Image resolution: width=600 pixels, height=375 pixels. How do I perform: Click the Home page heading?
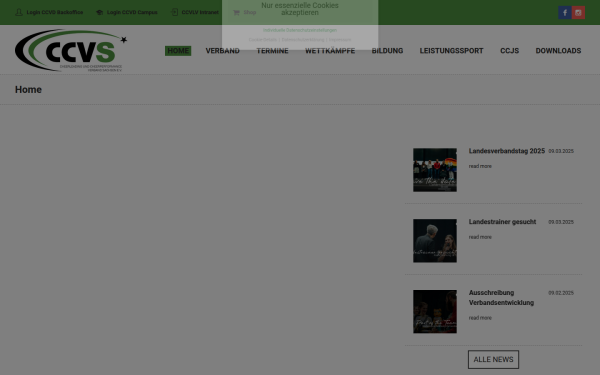tap(28, 90)
